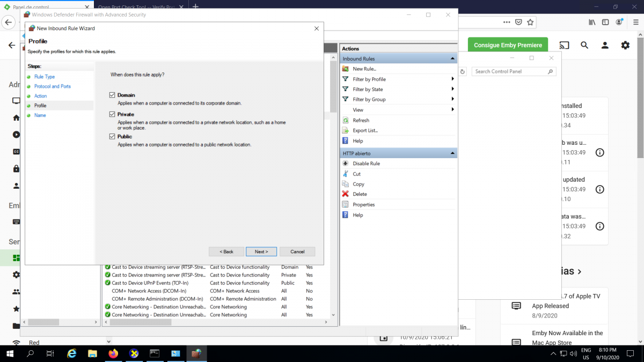
Task: Click the New Rule icon in Actions
Action: click(x=346, y=69)
